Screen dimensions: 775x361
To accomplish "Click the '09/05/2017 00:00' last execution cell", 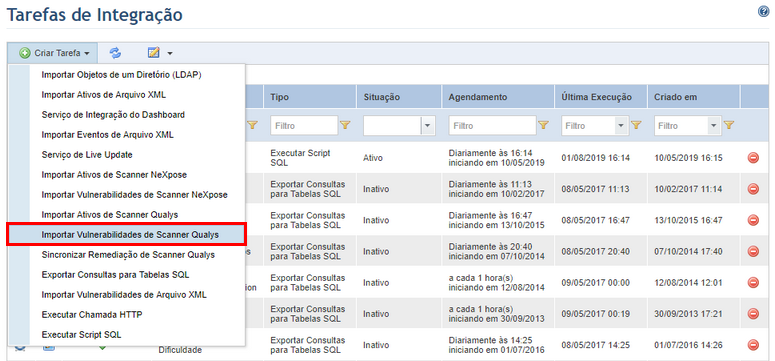I will click(596, 282).
